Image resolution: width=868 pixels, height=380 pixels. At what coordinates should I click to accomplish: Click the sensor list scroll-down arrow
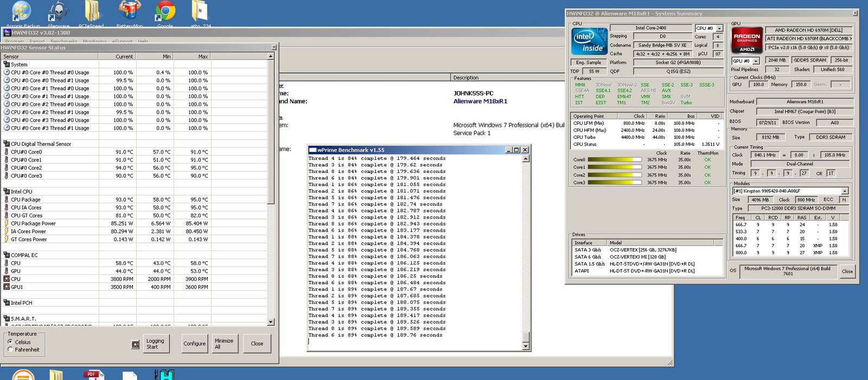[x=271, y=322]
